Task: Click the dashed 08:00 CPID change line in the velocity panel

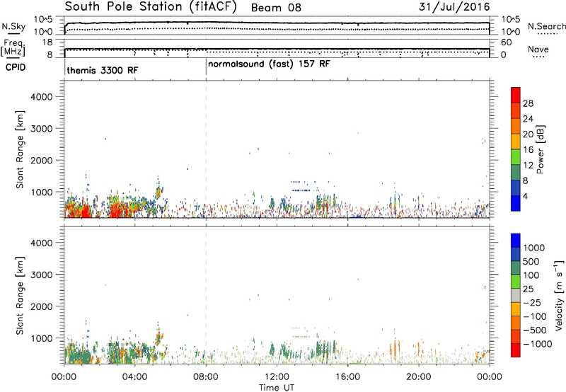Action: [x=206, y=294]
